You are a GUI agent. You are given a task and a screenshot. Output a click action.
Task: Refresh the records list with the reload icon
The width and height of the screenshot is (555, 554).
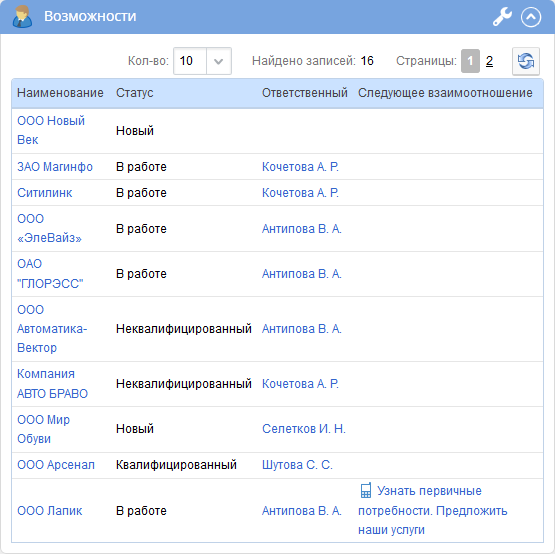click(x=526, y=61)
